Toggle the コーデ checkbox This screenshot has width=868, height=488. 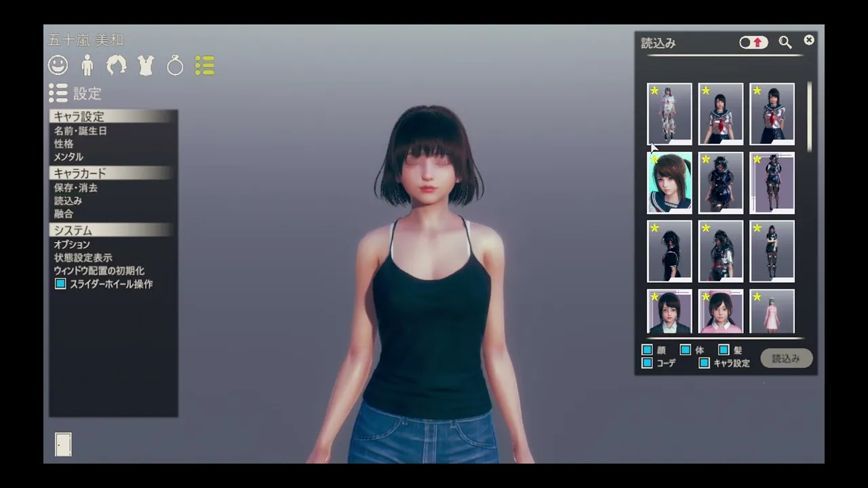[x=647, y=363]
